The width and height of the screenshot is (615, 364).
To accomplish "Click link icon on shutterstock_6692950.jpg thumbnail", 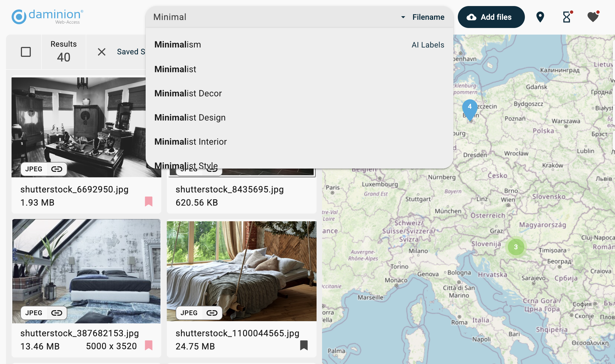I will [x=57, y=169].
